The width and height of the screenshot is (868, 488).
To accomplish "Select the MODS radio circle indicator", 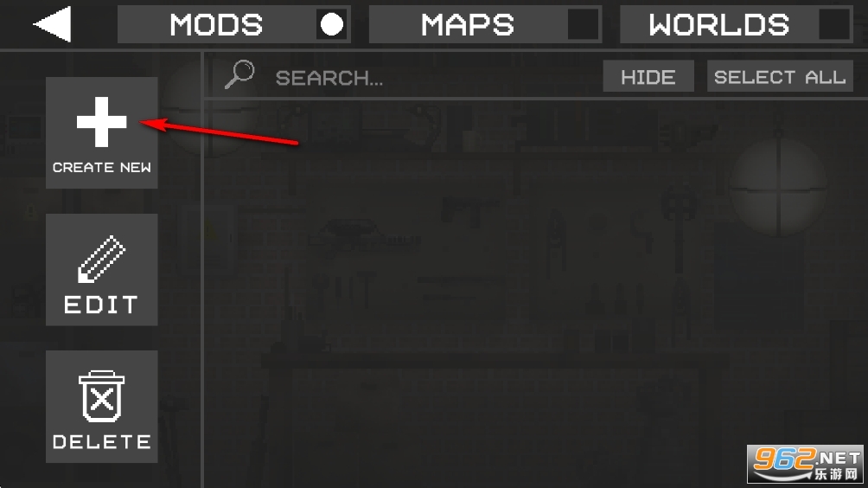I will 332,24.
